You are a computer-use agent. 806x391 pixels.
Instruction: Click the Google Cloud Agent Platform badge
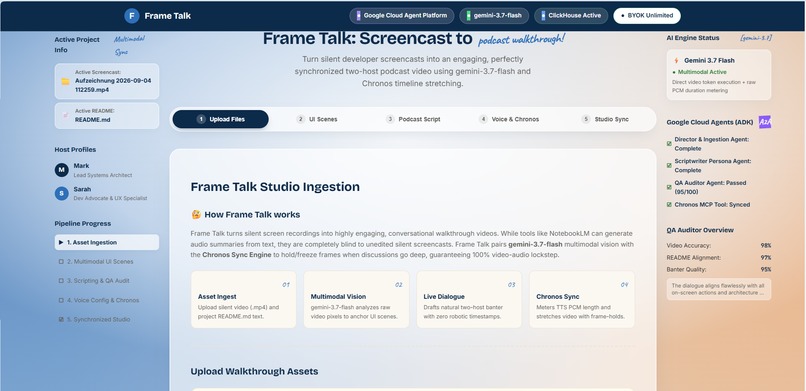click(x=401, y=16)
